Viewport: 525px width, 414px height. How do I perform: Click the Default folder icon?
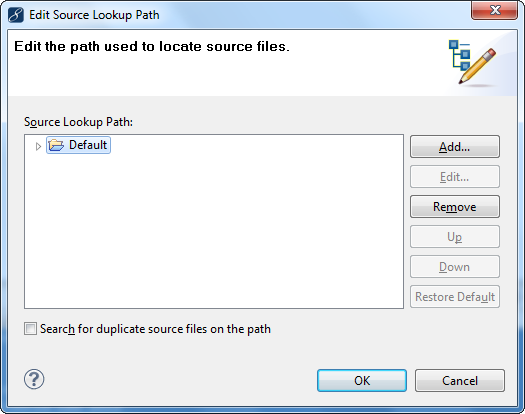(56, 145)
